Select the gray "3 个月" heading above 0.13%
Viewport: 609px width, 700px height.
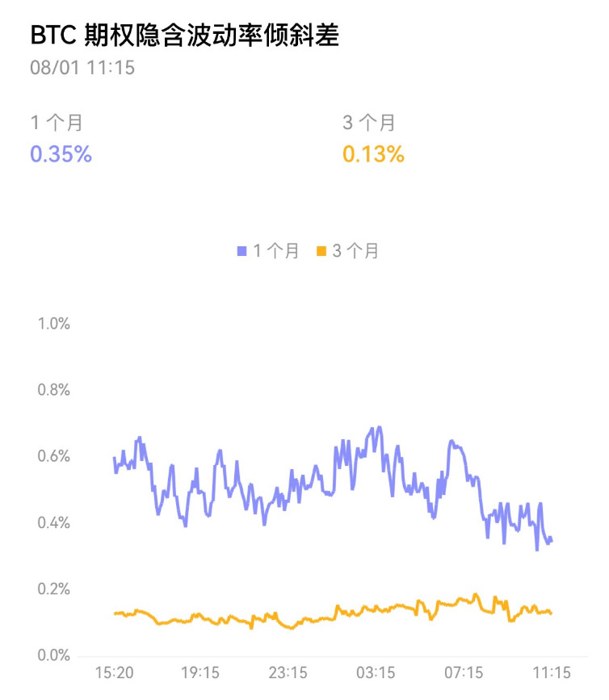[x=369, y=124]
